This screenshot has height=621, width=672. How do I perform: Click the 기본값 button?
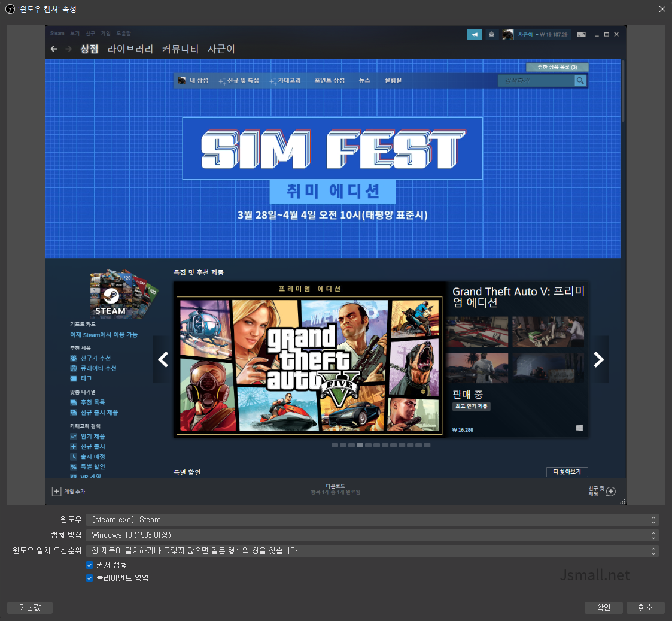click(30, 607)
